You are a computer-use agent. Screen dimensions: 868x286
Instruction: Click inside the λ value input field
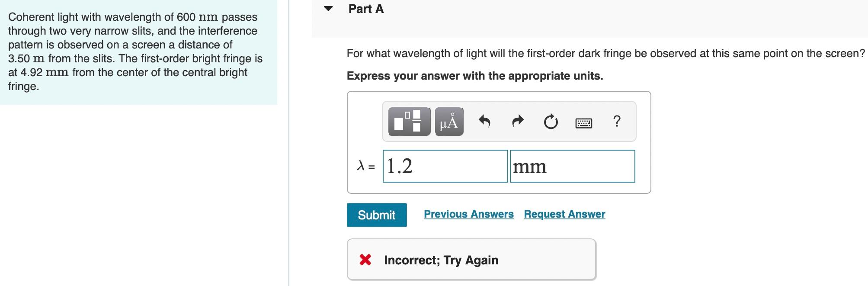(445, 166)
